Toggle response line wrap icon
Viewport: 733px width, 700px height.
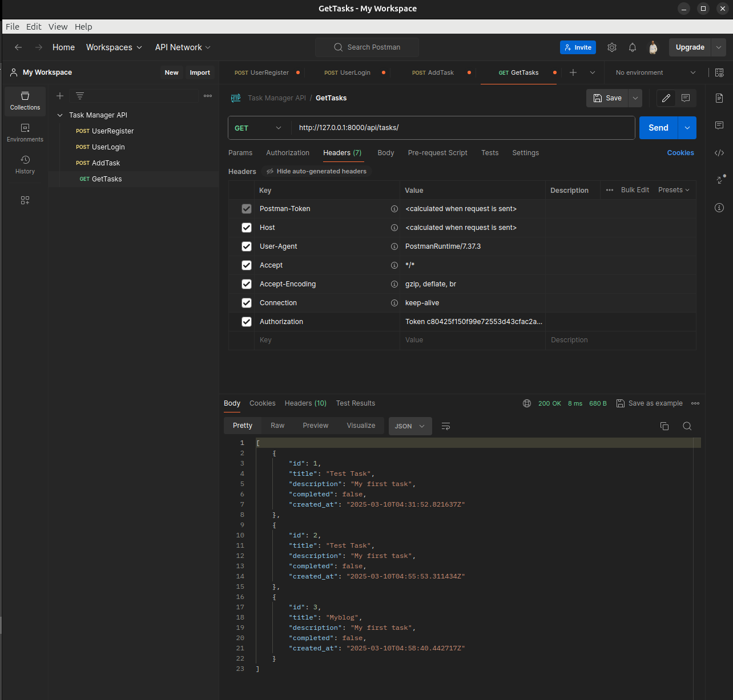tap(446, 426)
